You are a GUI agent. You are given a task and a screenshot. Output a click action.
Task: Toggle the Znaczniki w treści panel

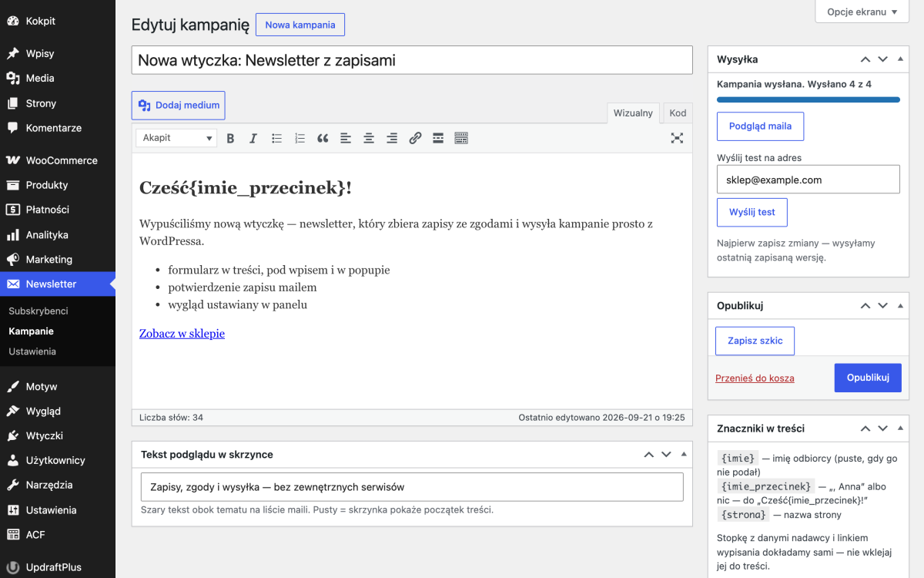pos(901,428)
